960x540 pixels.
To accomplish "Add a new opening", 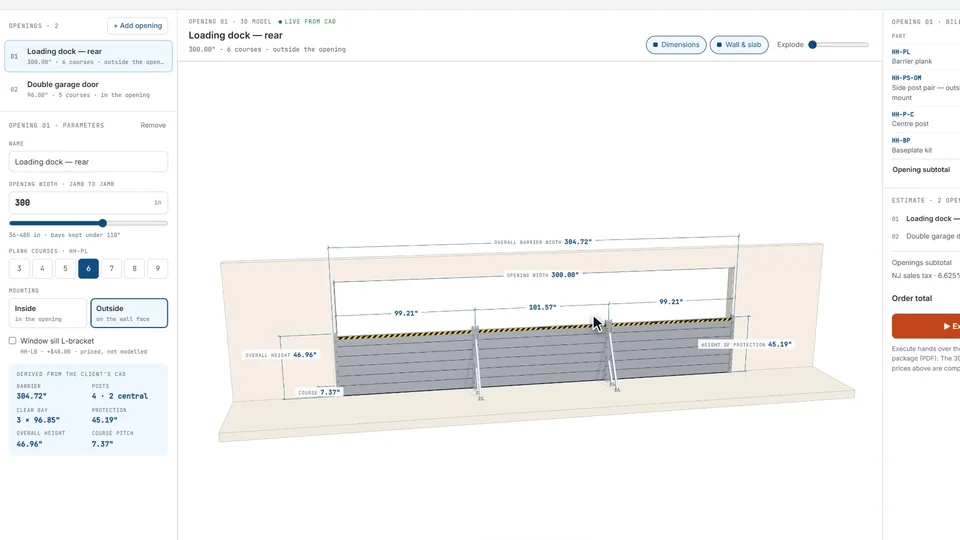I will tap(138, 26).
